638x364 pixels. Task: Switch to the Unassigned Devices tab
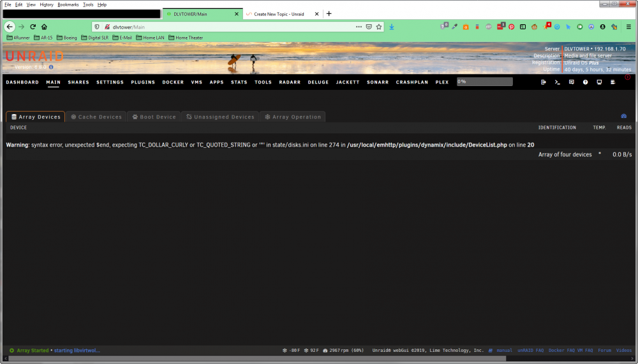220,117
